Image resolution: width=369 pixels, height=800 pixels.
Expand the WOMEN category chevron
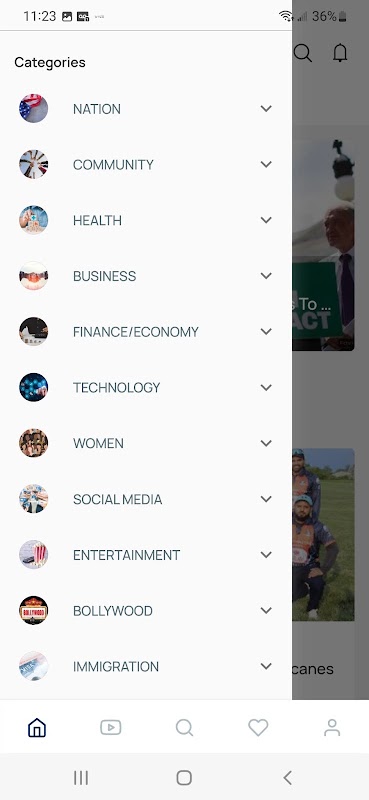click(x=266, y=443)
